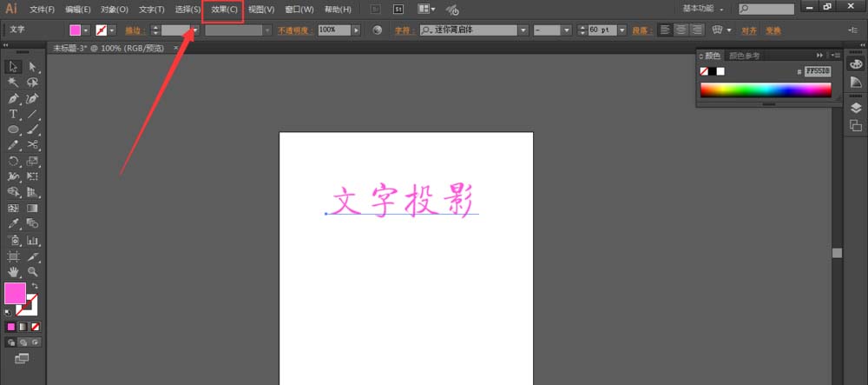Viewport: 868px width, 385px height.
Task: Align paragraph text right
Action: (x=697, y=30)
